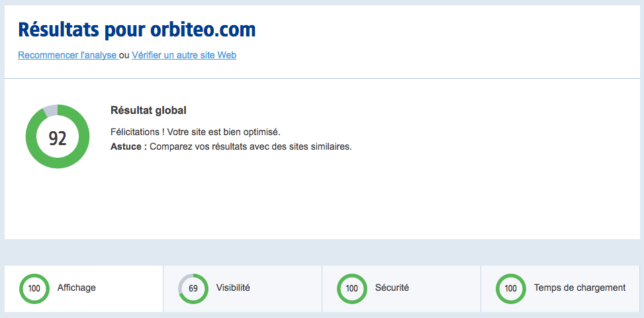This screenshot has width=644, height=318.
Task: Click the Temps de chargement 100 score ring
Action: click(x=510, y=288)
